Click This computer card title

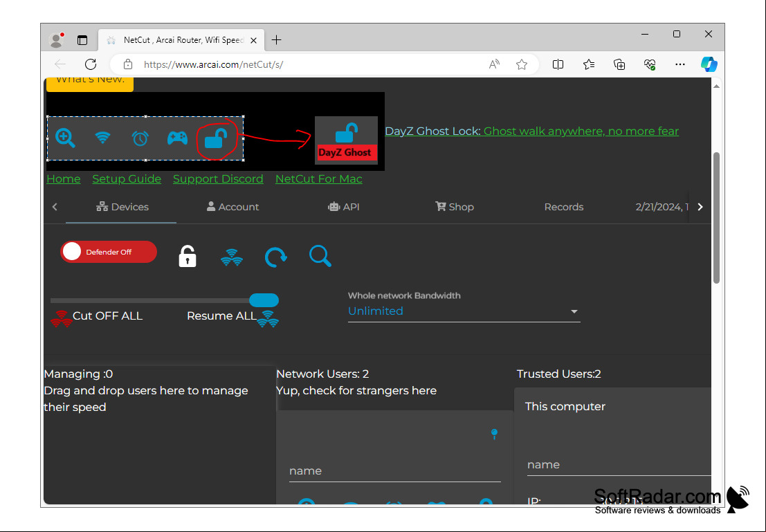click(x=565, y=407)
